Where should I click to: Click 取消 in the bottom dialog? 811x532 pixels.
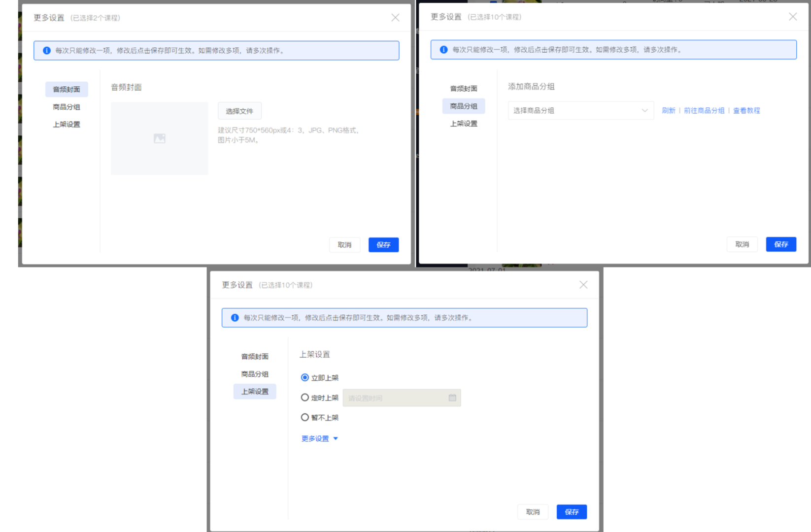click(533, 512)
